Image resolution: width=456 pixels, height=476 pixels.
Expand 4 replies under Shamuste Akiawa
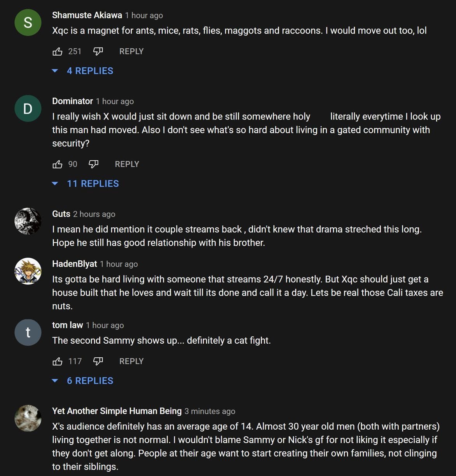[x=89, y=71]
